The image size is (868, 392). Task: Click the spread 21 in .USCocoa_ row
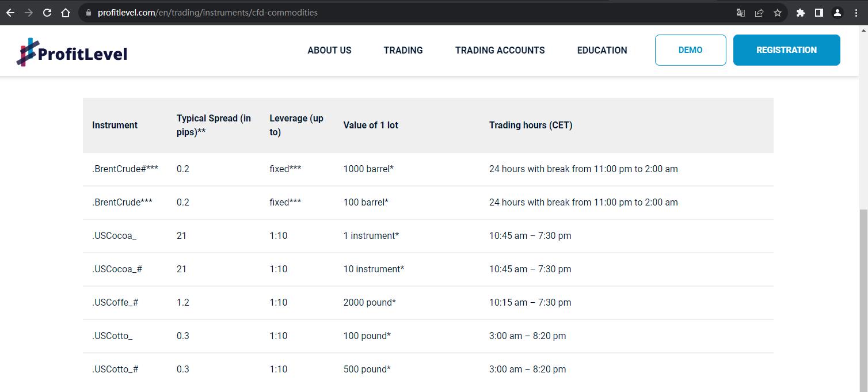pyautogui.click(x=181, y=235)
